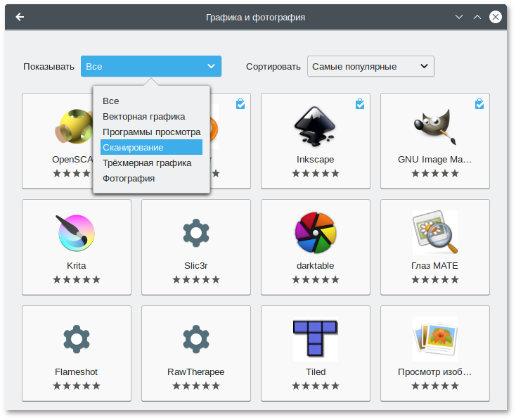Open the darktable app icon

click(x=315, y=233)
